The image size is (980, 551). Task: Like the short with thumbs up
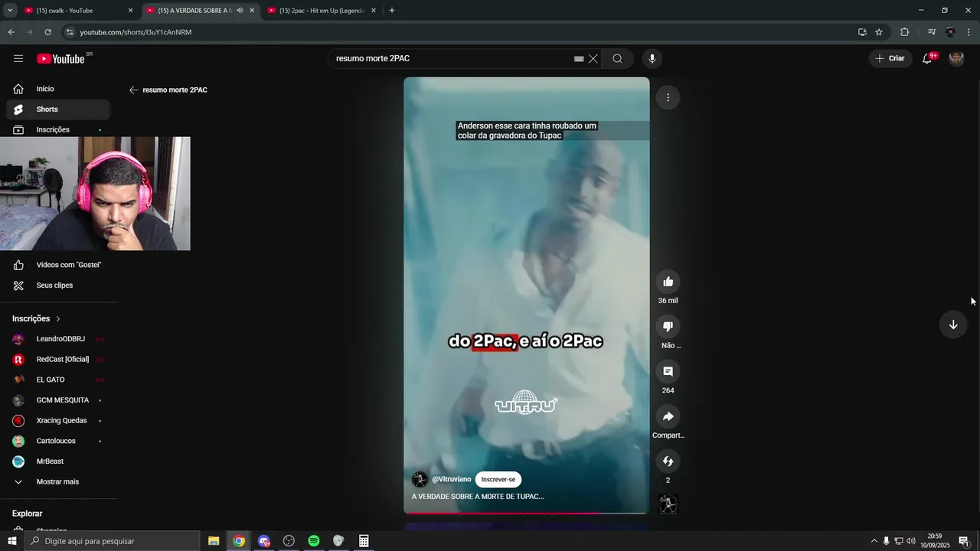(668, 282)
